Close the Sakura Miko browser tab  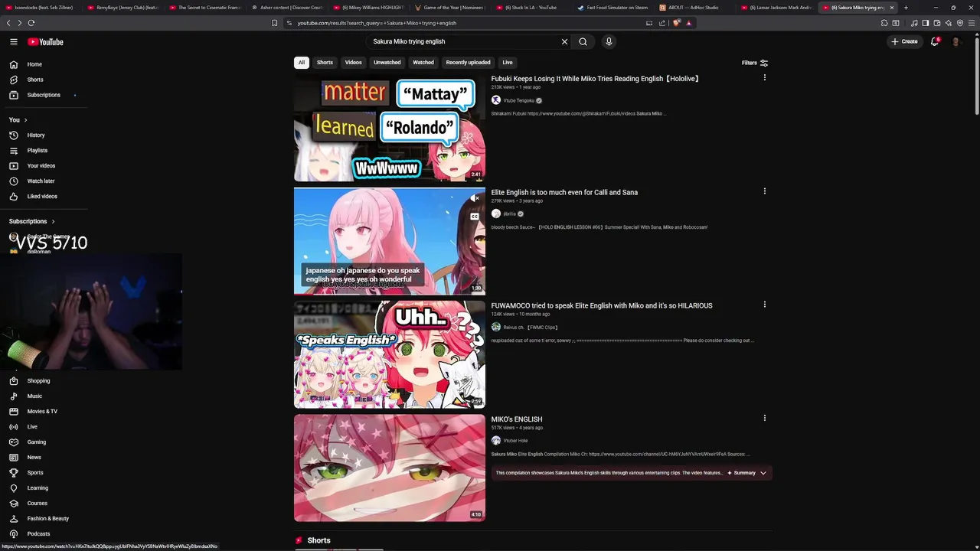[x=891, y=8]
